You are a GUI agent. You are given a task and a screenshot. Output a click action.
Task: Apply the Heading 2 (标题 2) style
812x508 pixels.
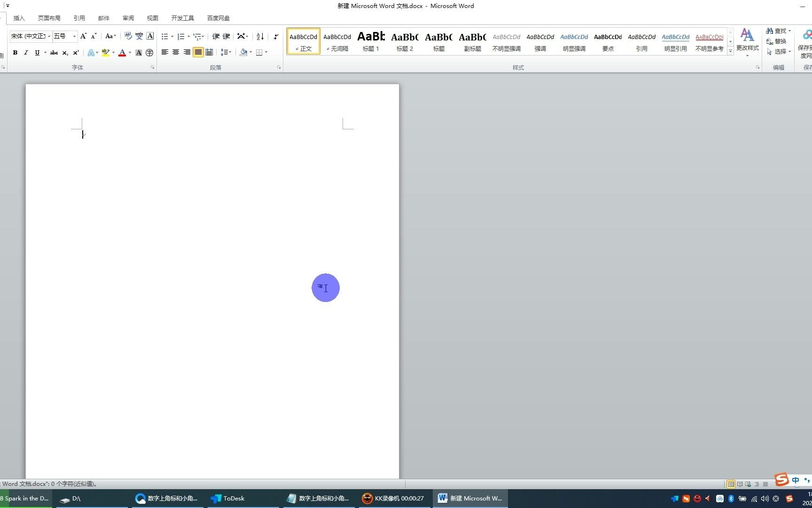(x=405, y=41)
